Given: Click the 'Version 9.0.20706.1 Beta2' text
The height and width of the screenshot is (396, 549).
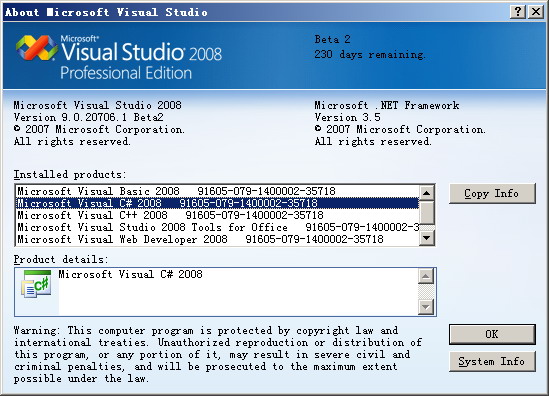Looking at the screenshot, I should [89, 117].
